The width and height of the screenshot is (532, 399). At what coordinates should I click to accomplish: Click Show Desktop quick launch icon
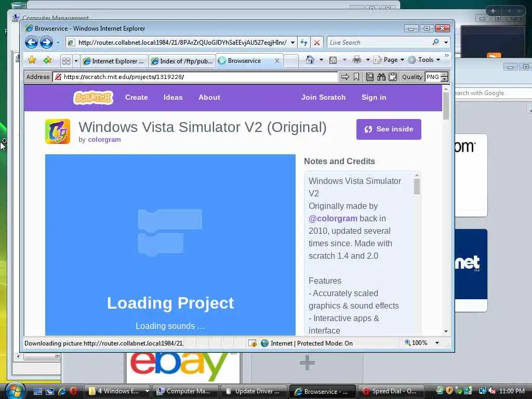pos(37,391)
